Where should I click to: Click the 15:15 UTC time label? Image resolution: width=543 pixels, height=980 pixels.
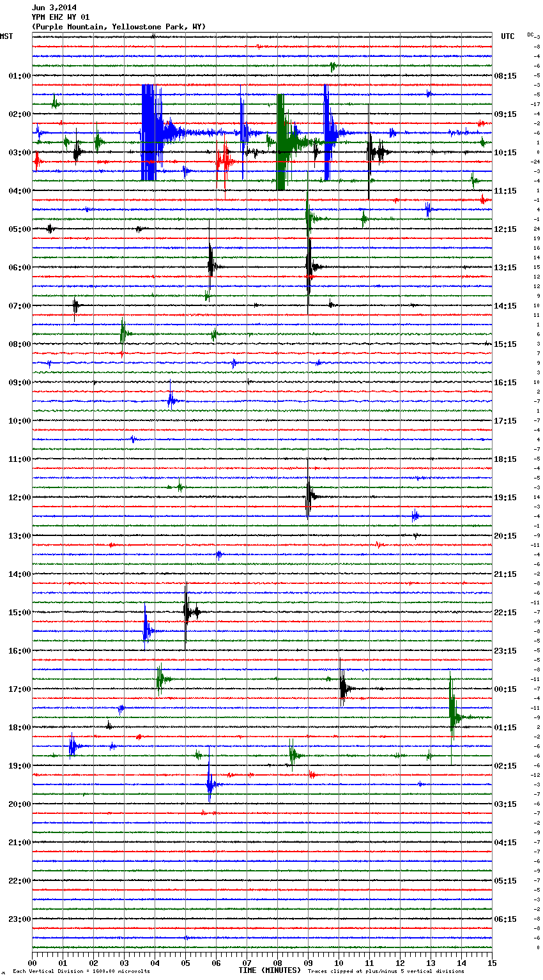click(505, 344)
